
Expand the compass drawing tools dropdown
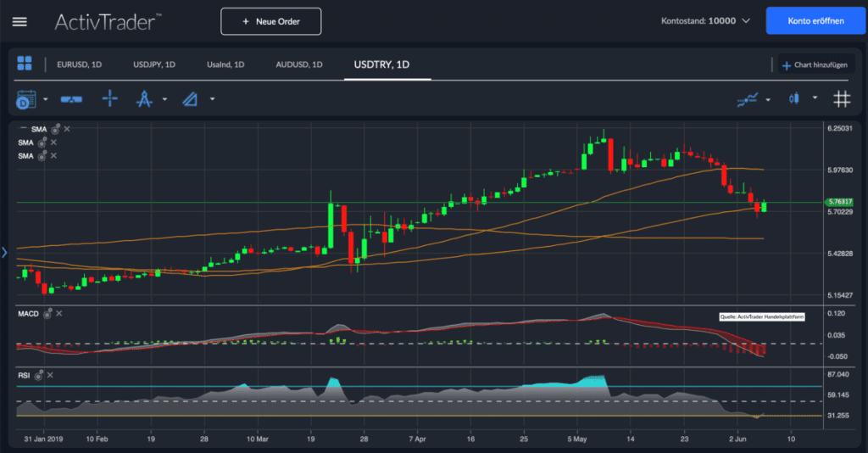point(164,100)
